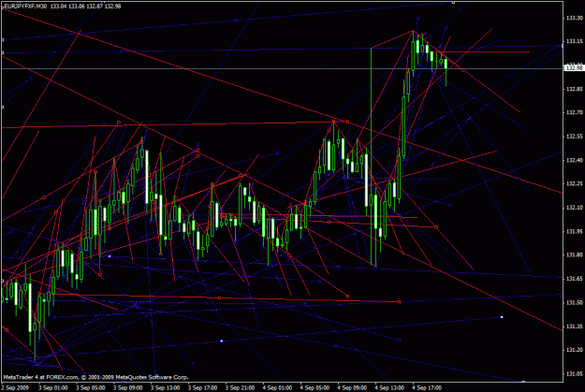Image resolution: width=585 pixels, height=392 pixels.
Task: Click the tall green spike candle before 4 Sep 13:00
Action: coord(372,156)
